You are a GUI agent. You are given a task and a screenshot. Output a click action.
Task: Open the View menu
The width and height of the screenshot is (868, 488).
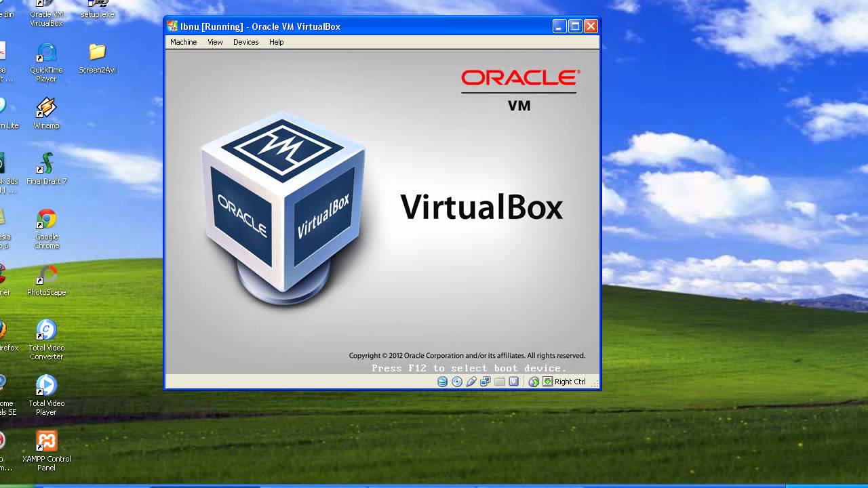point(215,42)
